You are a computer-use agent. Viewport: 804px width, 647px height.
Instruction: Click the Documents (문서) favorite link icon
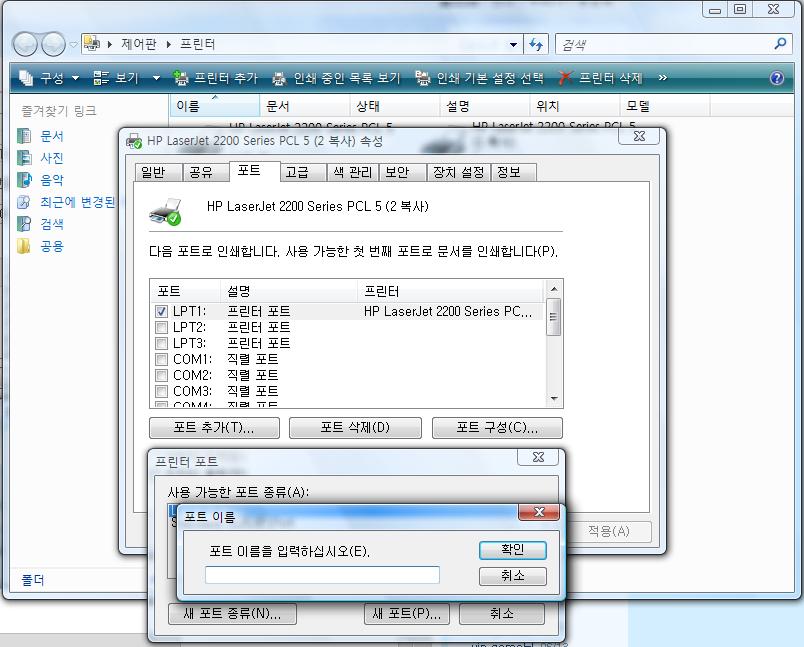tap(24, 136)
